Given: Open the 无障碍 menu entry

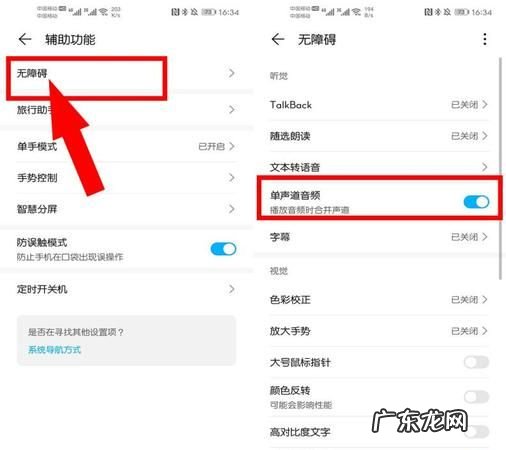Looking at the screenshot, I should tap(126, 73).
